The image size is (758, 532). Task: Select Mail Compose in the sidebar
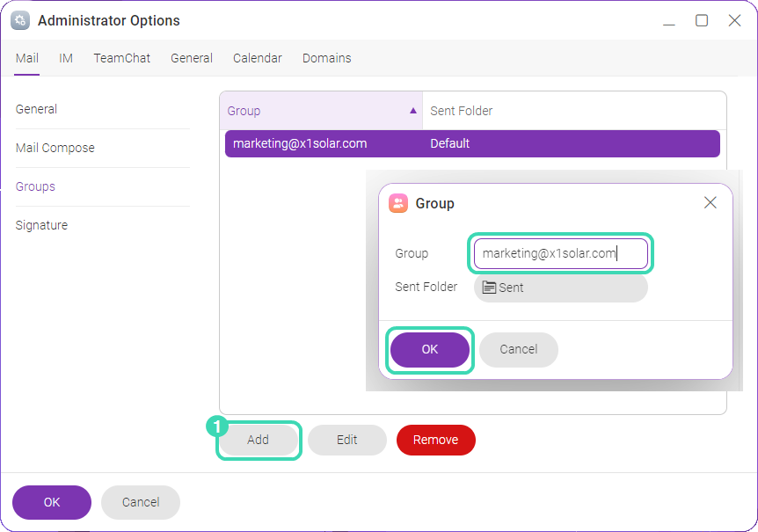click(x=55, y=148)
